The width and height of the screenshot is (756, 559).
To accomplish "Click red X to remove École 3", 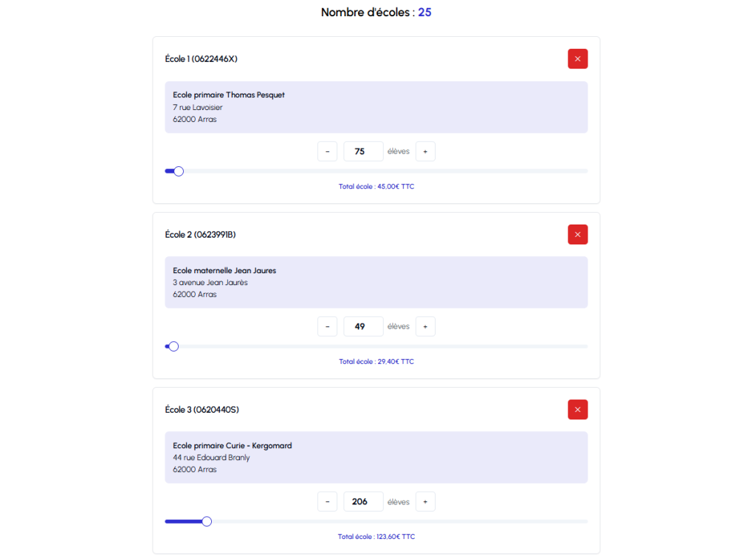I will (x=577, y=409).
